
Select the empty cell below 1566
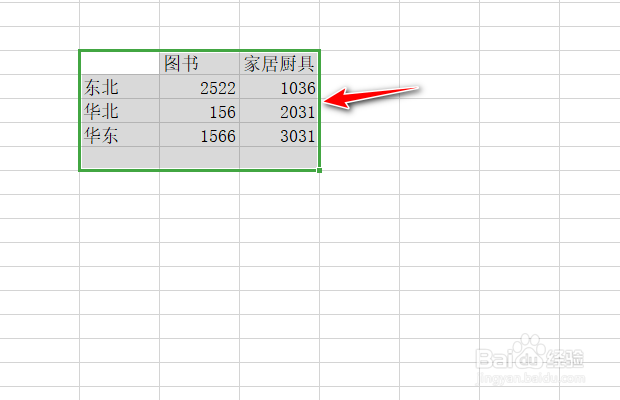tap(199, 158)
